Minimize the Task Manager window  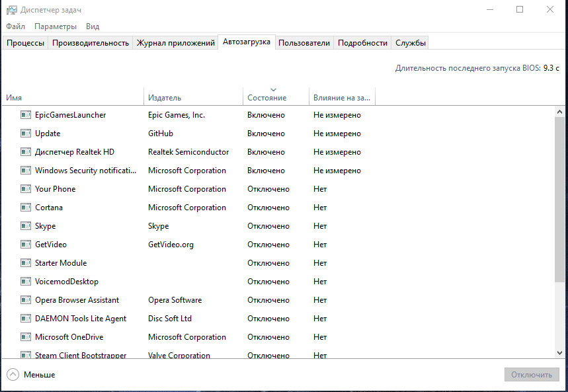pos(490,9)
